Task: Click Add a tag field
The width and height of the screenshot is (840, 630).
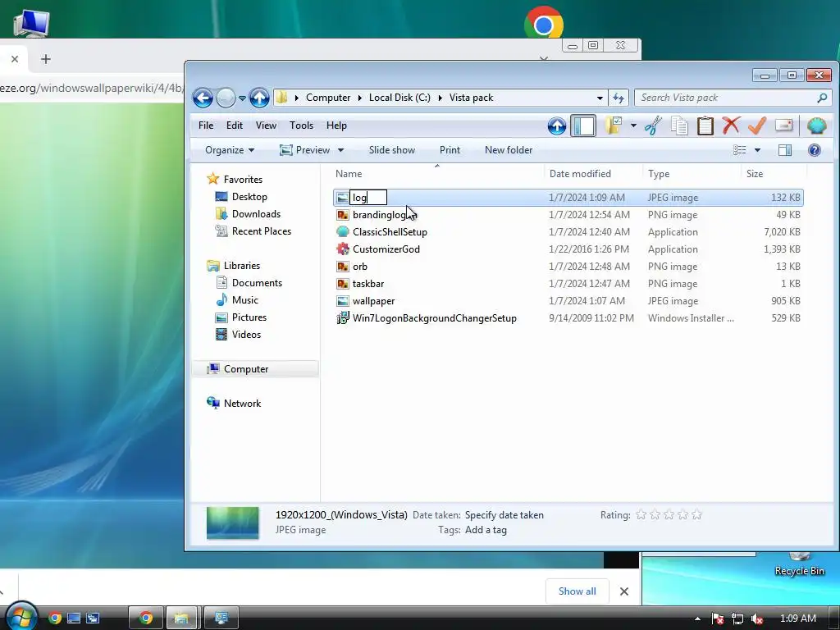Action: (486, 530)
